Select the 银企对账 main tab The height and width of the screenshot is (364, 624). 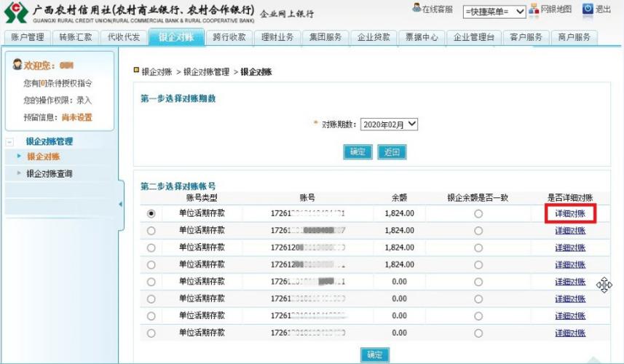176,37
